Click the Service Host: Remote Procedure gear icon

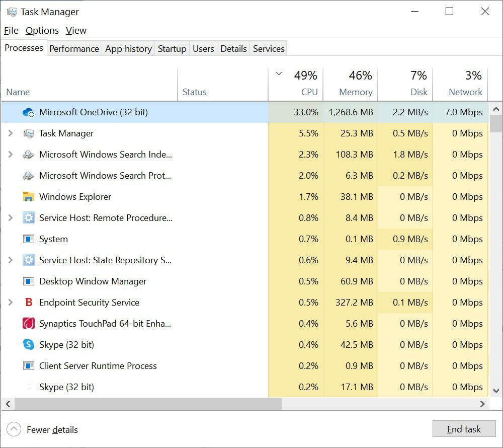[28, 218]
